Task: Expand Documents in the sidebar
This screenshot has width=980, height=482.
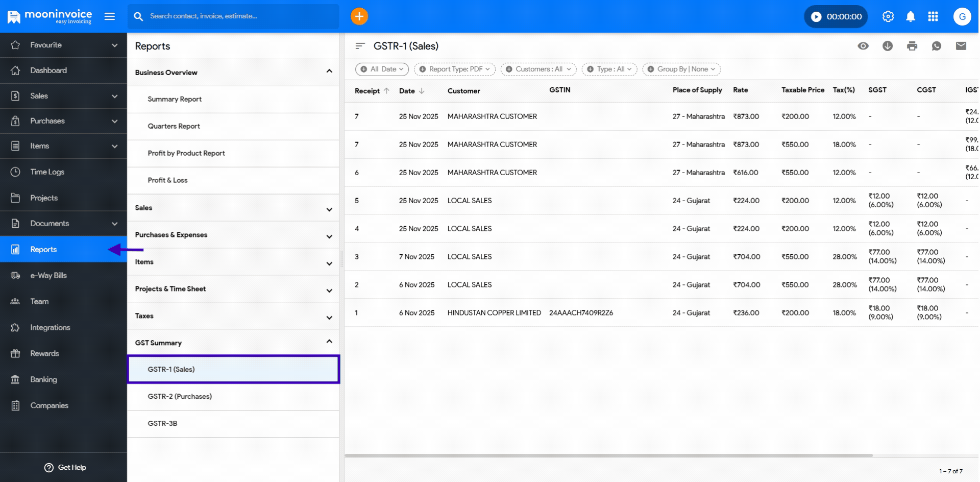Action: click(63, 224)
